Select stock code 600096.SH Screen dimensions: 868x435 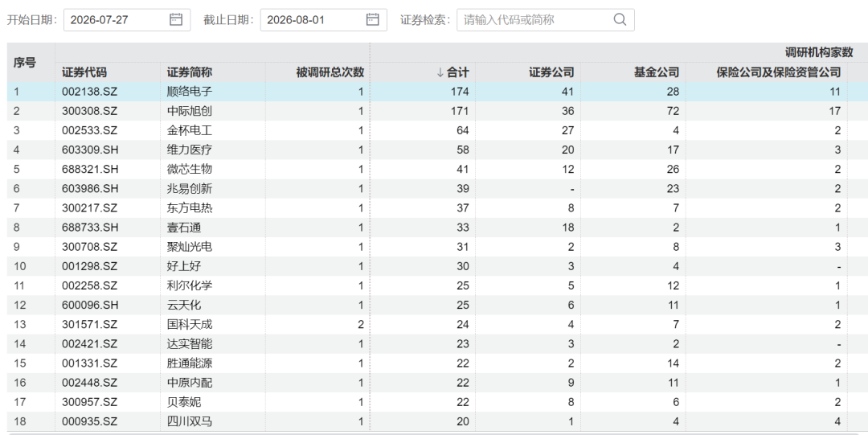[90, 306]
